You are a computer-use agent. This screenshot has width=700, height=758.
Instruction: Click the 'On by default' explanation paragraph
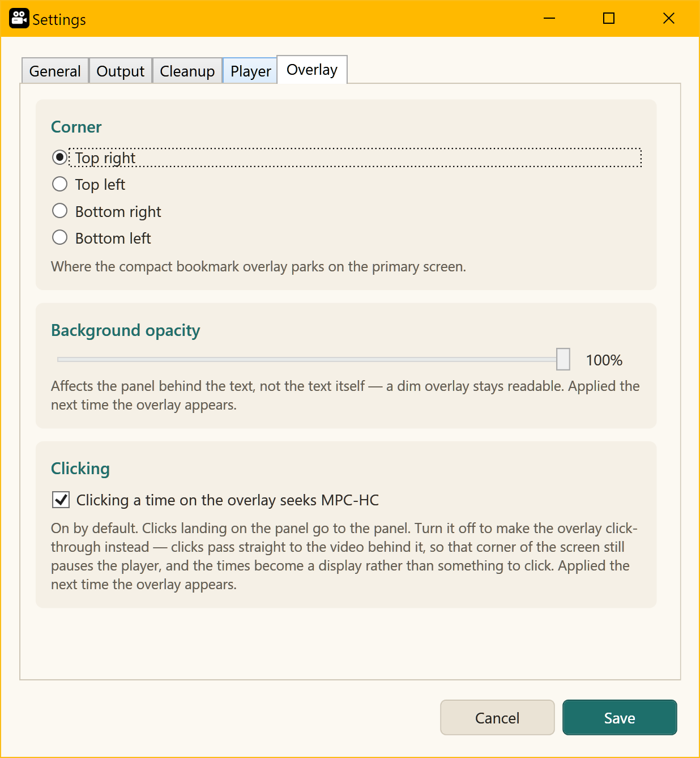[x=344, y=556]
